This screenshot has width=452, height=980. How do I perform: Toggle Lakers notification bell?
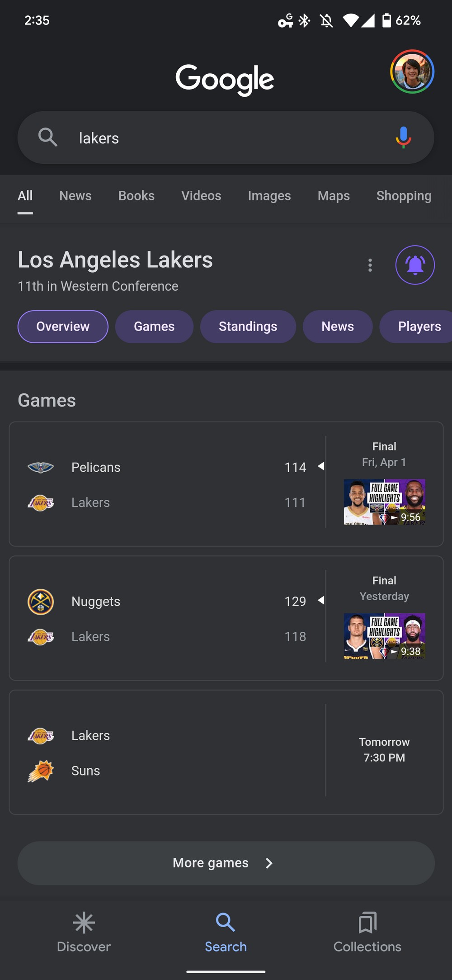[415, 265]
